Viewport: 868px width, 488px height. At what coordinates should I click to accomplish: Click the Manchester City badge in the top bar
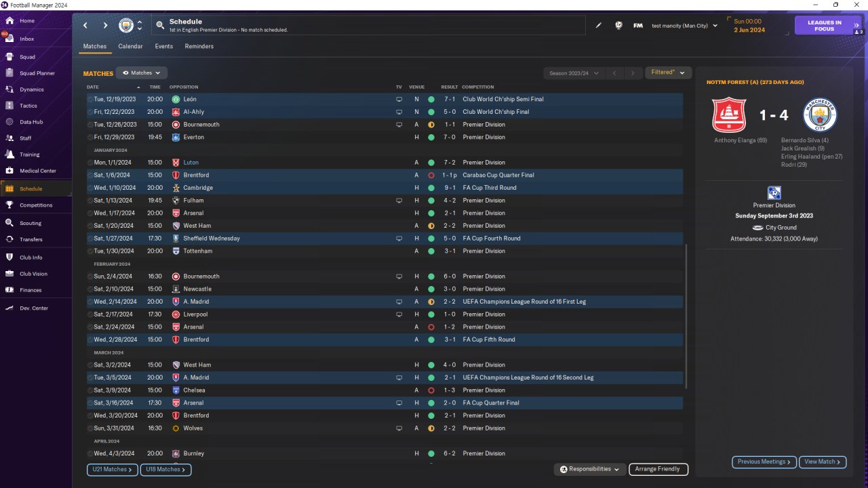(126, 26)
